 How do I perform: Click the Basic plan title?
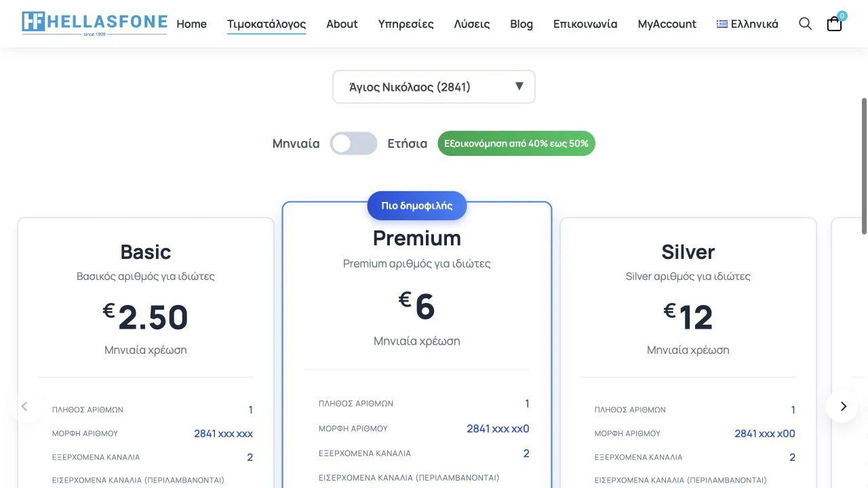click(x=146, y=251)
